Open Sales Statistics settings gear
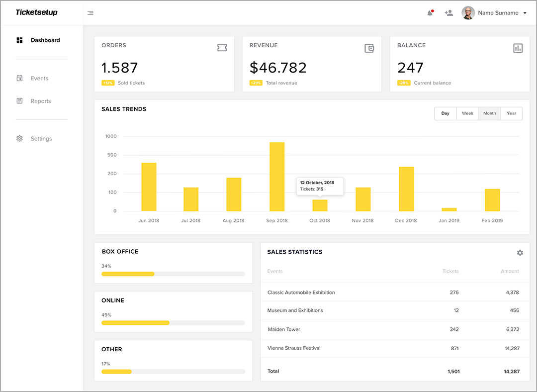Screen dimensions: 537x392 [520, 253]
